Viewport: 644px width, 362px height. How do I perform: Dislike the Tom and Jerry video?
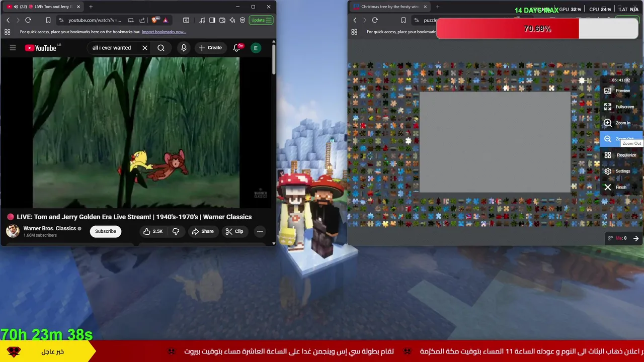[x=176, y=231]
